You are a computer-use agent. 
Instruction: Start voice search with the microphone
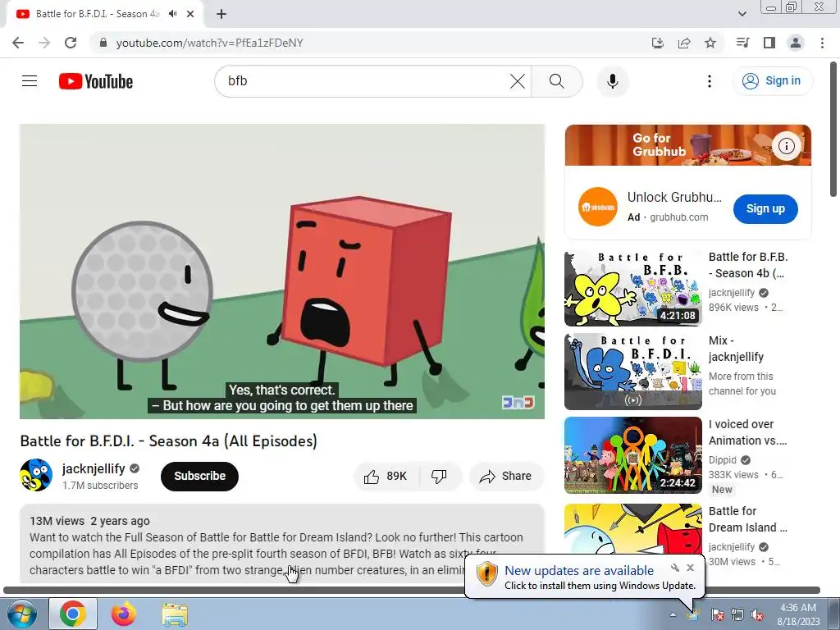point(612,81)
